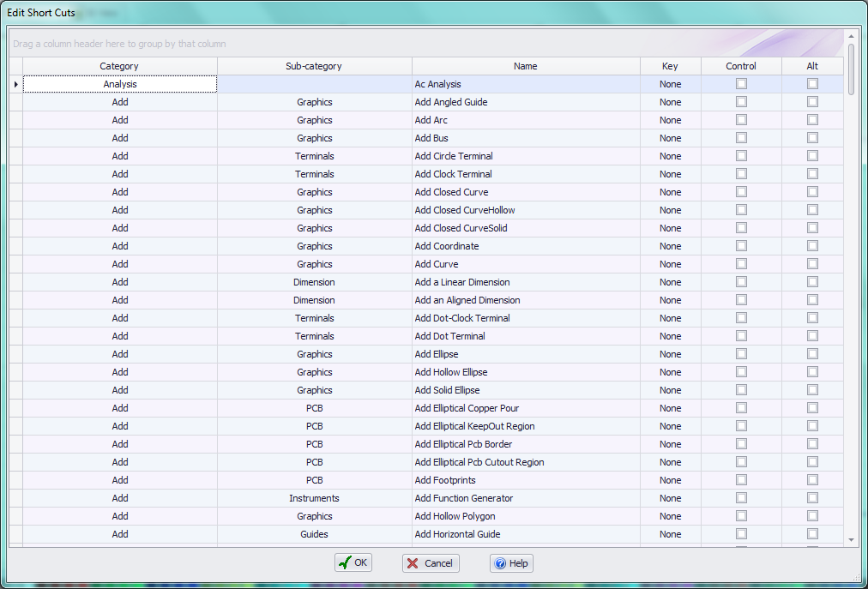Check Control for Add Coordinate
The image size is (868, 589).
coord(741,246)
